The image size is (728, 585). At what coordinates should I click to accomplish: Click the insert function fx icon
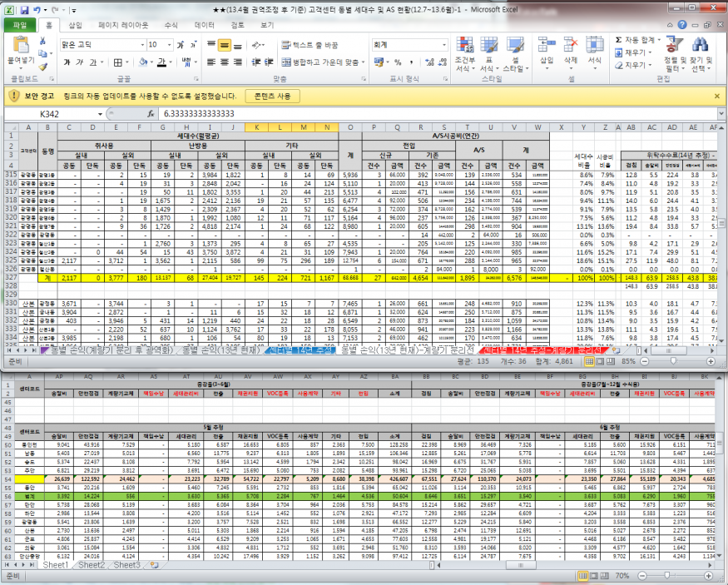click(x=151, y=113)
